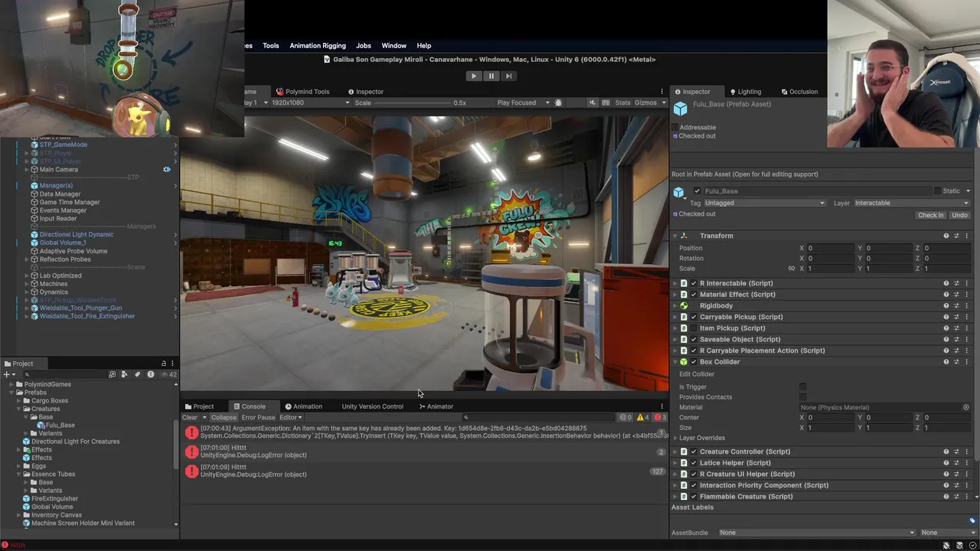Switch to the Lighting tab
Image resolution: width=980 pixels, height=551 pixels.
[x=745, y=92]
